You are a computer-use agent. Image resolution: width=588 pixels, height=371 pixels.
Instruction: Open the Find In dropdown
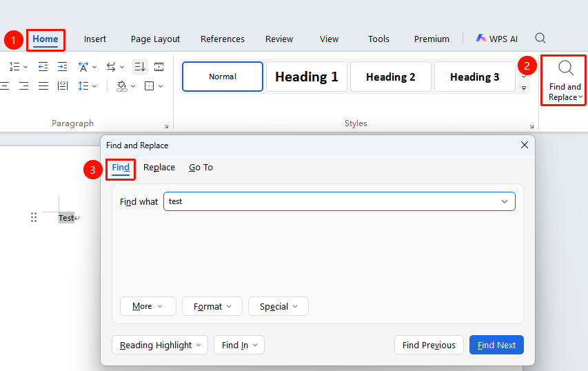point(239,345)
